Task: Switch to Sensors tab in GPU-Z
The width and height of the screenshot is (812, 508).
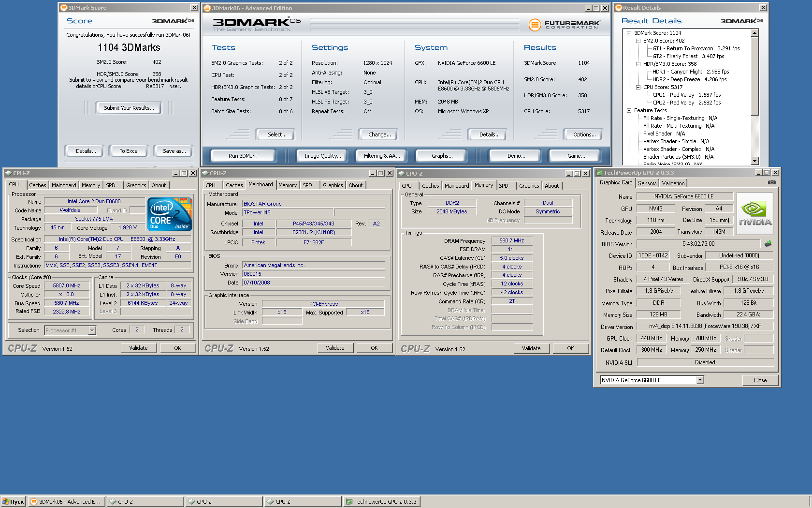Action: click(x=647, y=183)
